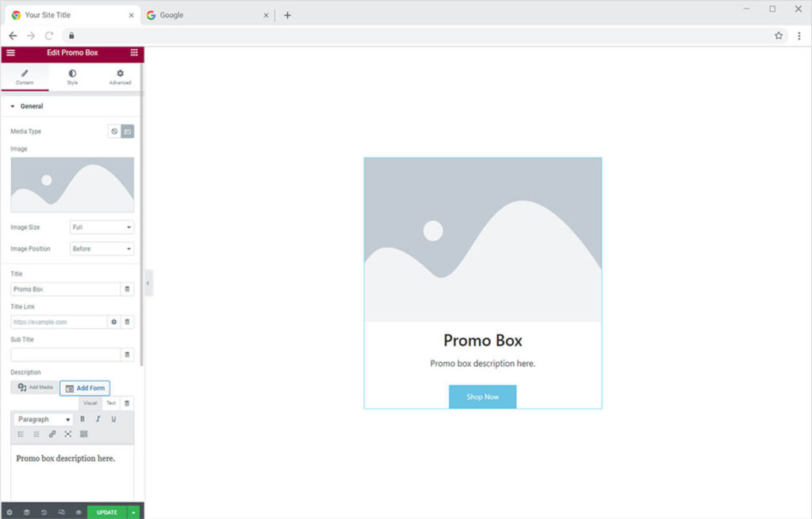
Task: Toggle bold formatting in the description editor
Action: (x=82, y=419)
